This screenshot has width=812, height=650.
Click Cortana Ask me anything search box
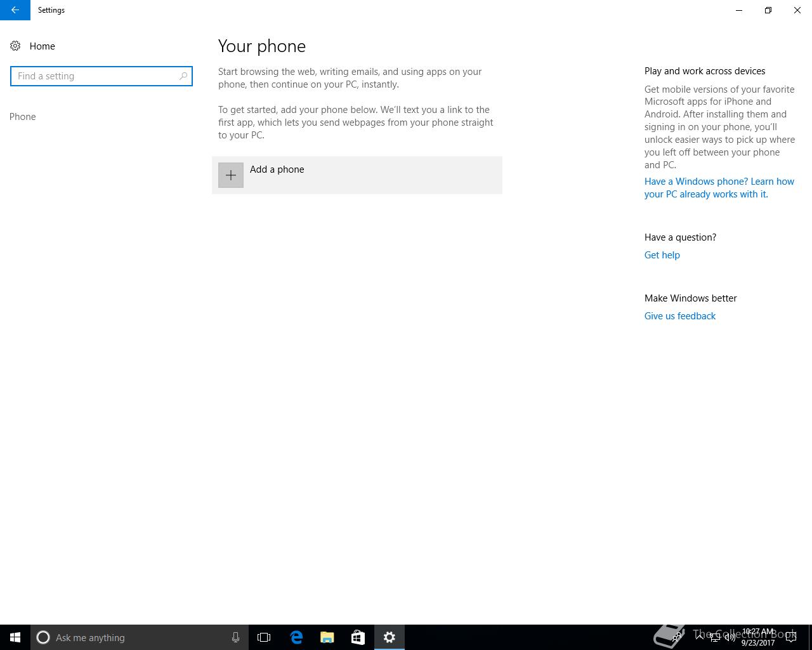pos(140,637)
